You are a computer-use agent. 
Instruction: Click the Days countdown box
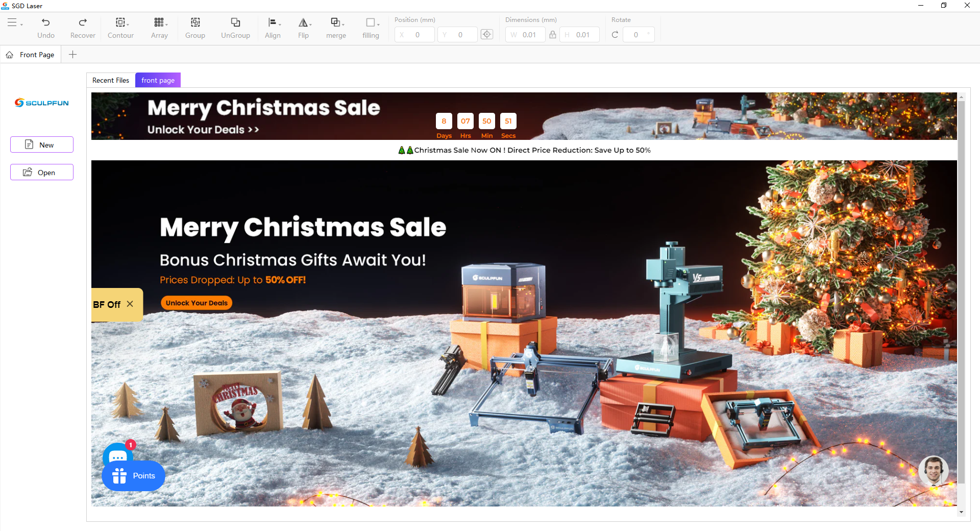tap(444, 121)
